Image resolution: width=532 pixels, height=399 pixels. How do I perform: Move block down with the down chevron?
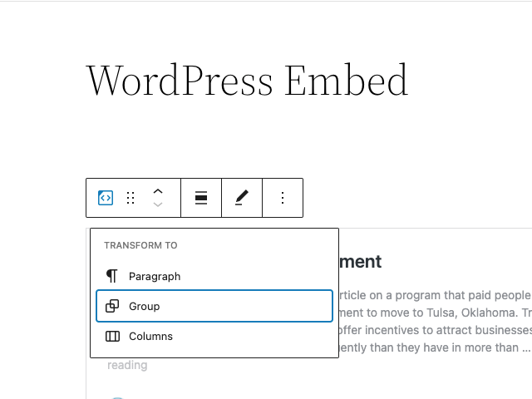coord(158,204)
